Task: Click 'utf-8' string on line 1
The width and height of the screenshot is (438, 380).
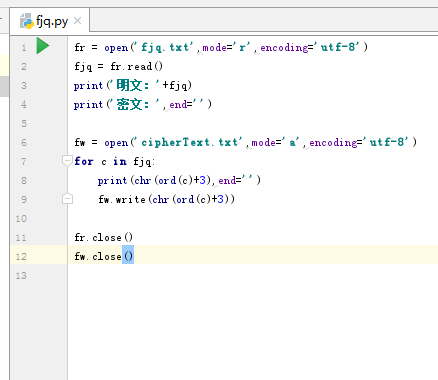Action: point(338,47)
